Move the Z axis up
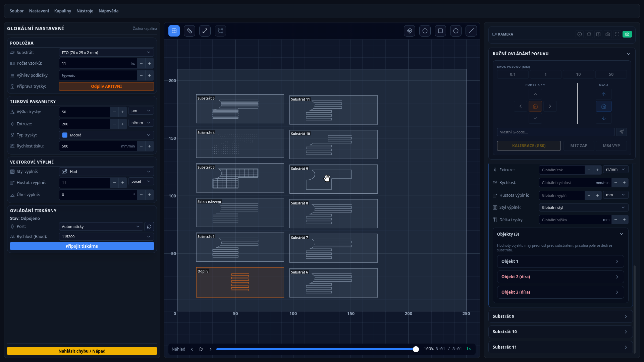 [604, 94]
